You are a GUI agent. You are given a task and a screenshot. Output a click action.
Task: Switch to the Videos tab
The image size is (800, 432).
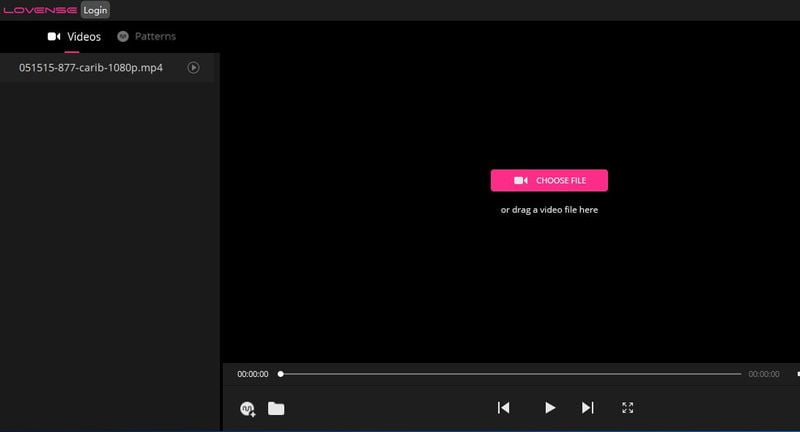74,37
